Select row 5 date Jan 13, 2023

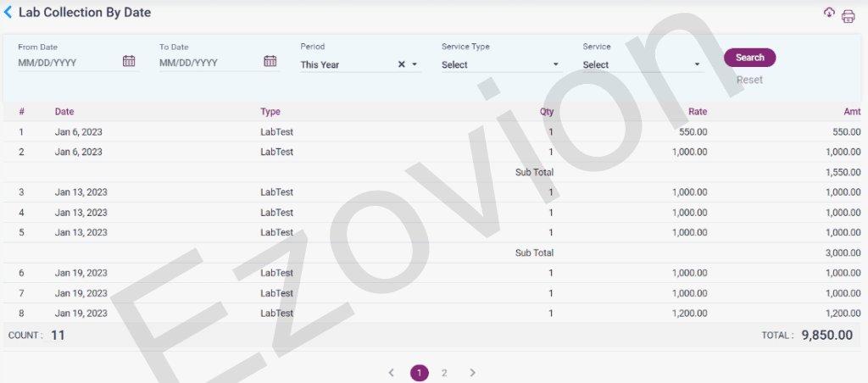(x=81, y=232)
